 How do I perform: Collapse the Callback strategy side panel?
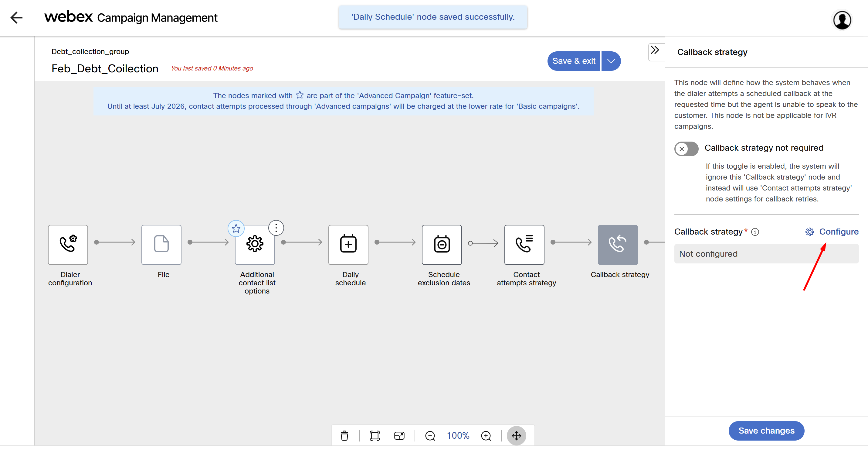coord(655,50)
